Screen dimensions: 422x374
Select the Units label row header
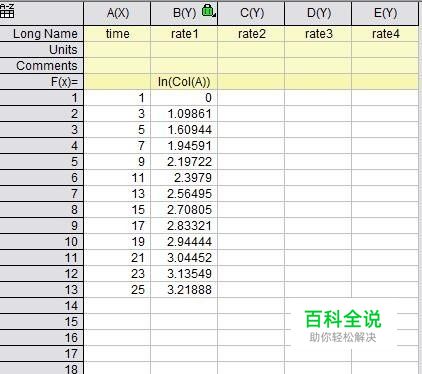point(41,50)
